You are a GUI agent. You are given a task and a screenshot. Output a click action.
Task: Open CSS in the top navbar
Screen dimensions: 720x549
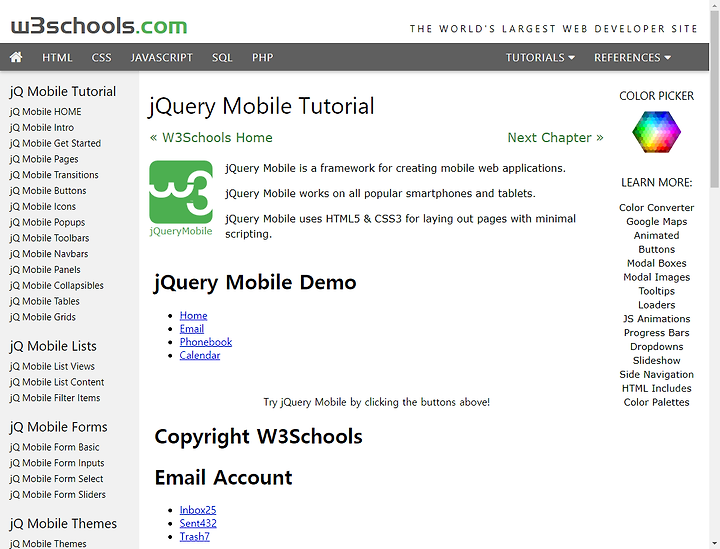(x=101, y=57)
